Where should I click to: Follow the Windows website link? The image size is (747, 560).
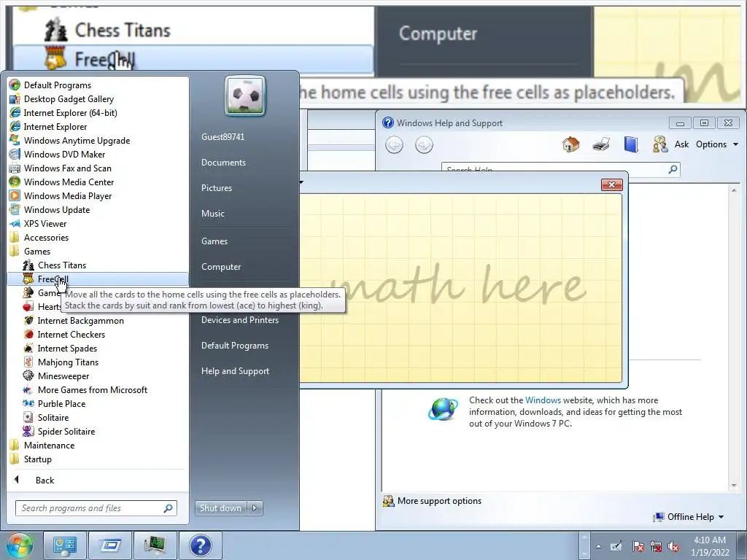pos(543,400)
